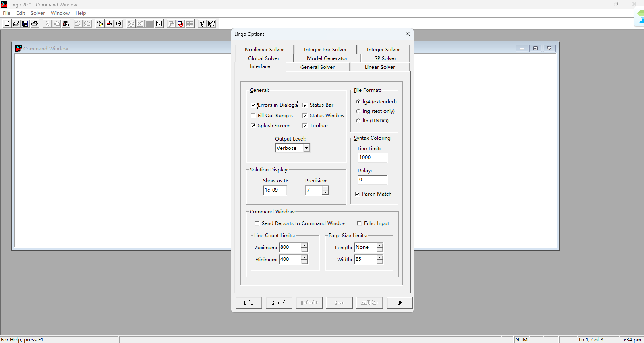Screen dimensions: 644x343
Task: Create a new model with New icon
Action: (7, 24)
